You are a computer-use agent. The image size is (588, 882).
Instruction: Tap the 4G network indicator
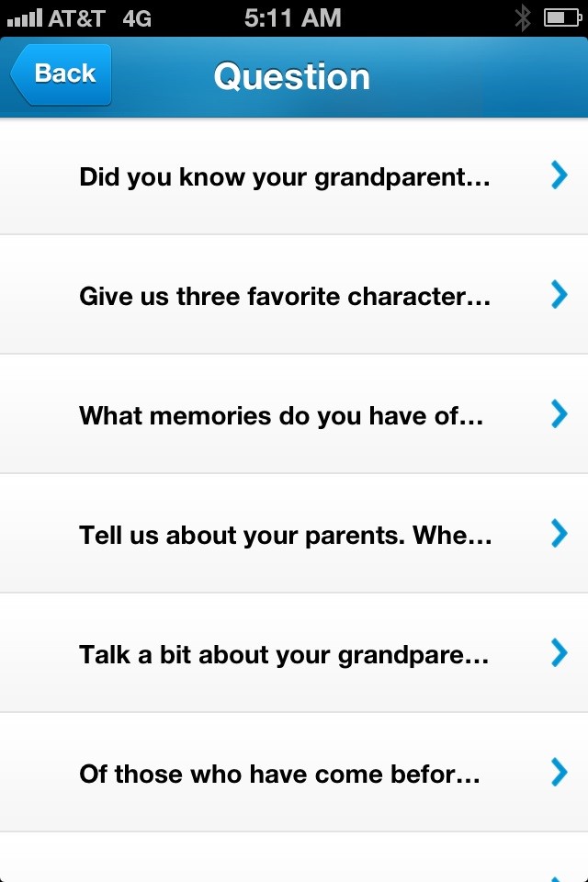136,17
